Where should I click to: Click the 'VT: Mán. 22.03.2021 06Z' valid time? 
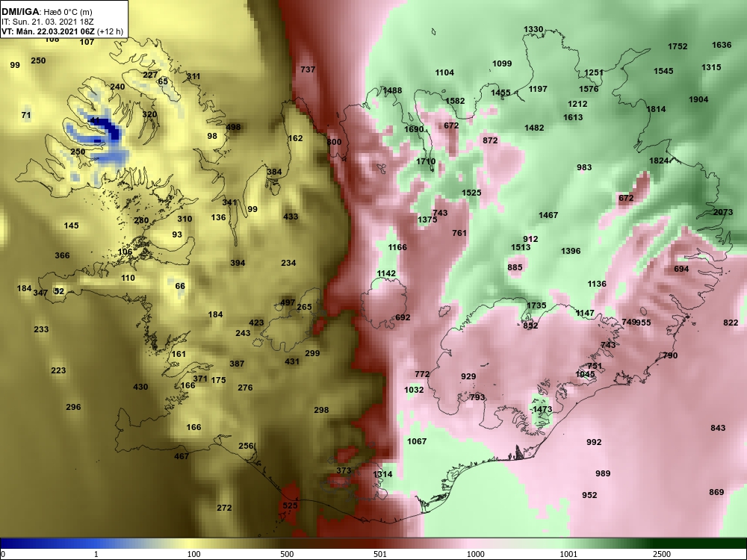tap(48, 31)
